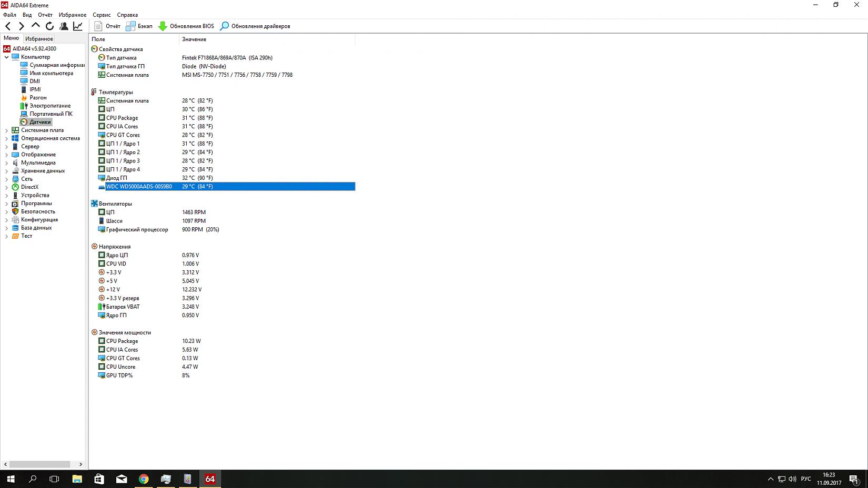The image size is (868, 488).
Task: Collapse the Компьютер tree node
Action: click(6, 57)
